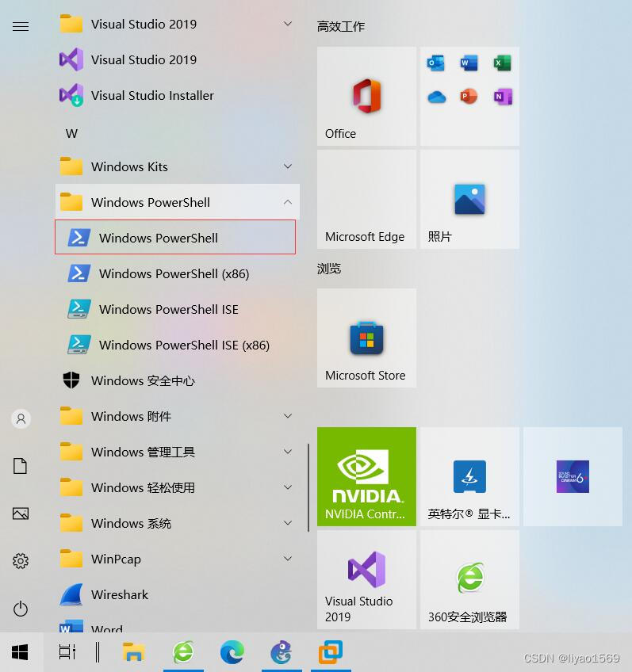
Task: Open Windows 安全中心 shield entry
Action: pos(178,380)
